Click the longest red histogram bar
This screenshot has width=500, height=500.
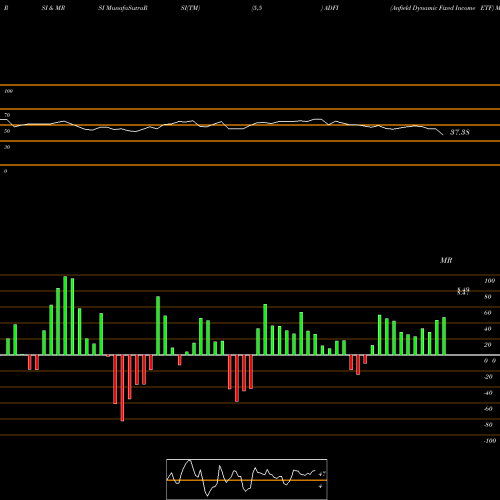122,388
